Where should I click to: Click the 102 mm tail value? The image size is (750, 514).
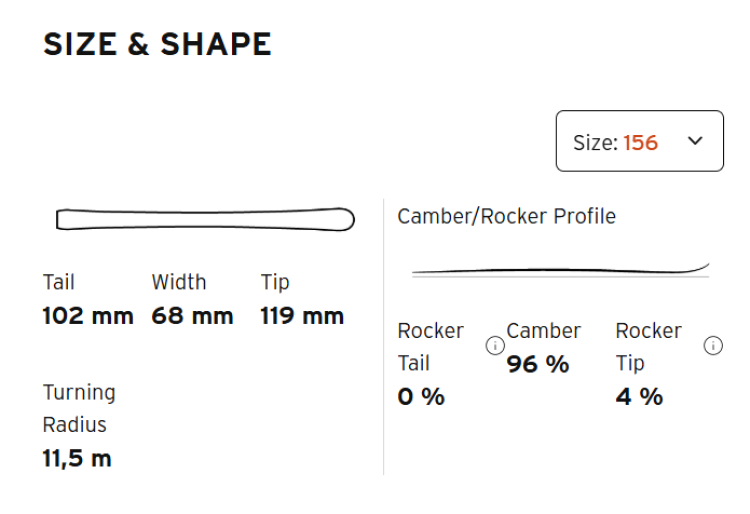coord(88,316)
